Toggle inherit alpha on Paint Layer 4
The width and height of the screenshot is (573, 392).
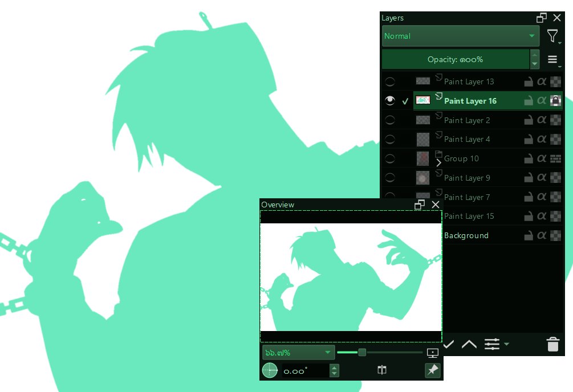click(542, 139)
